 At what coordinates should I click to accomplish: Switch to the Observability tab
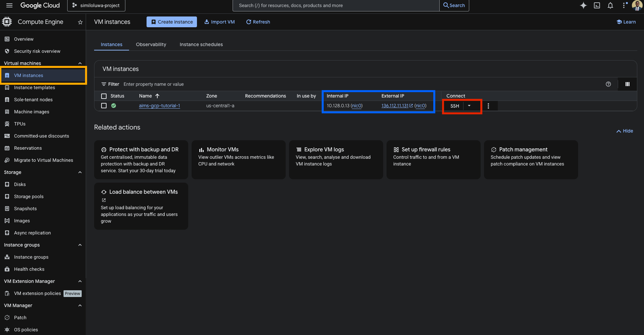coord(151,44)
